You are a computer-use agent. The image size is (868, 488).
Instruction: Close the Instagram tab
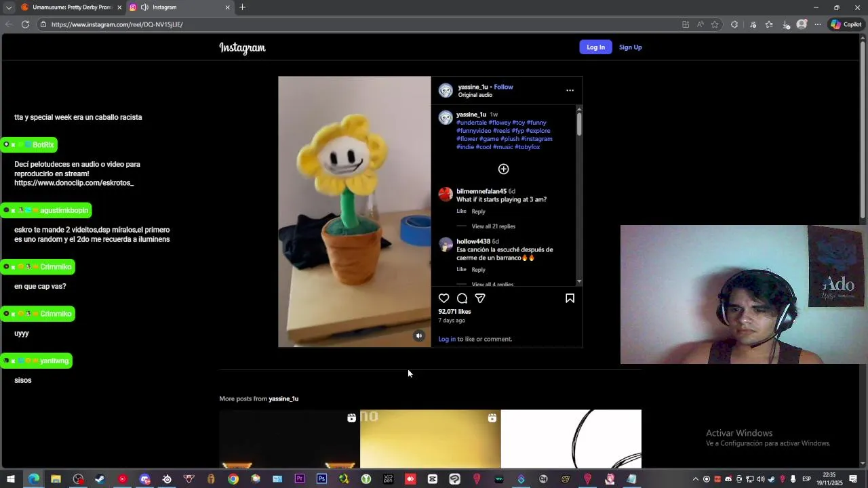point(227,7)
